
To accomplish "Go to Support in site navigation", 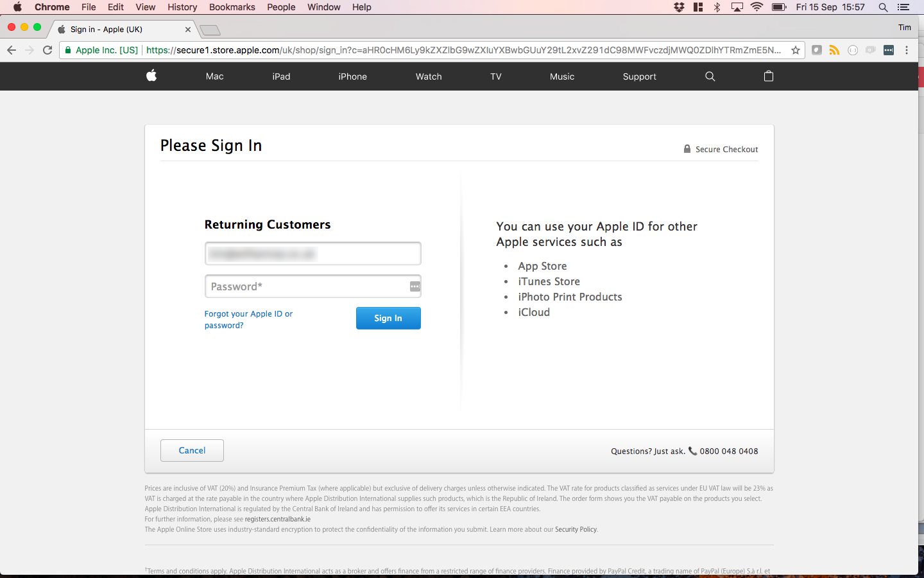I will 640,76.
